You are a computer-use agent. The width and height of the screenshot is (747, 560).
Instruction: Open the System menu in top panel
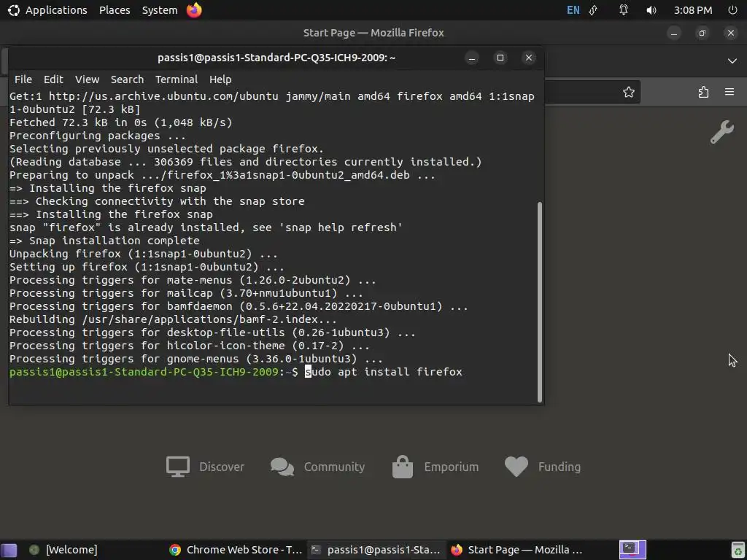tap(160, 10)
